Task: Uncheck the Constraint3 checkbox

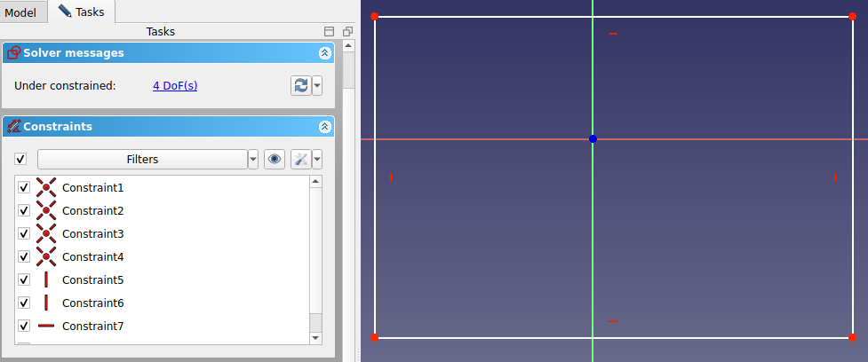Action: [24, 233]
